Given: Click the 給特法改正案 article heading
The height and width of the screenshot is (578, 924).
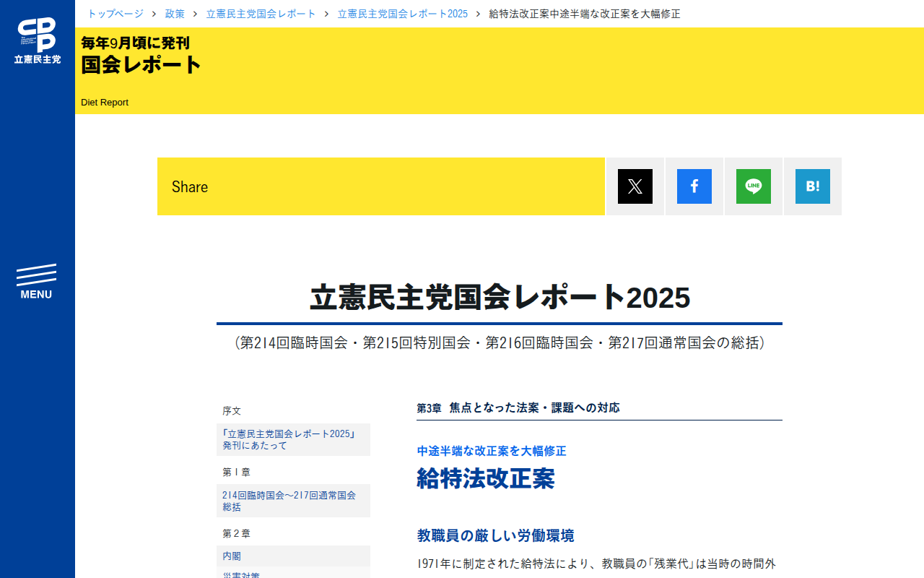Looking at the screenshot, I should click(486, 478).
